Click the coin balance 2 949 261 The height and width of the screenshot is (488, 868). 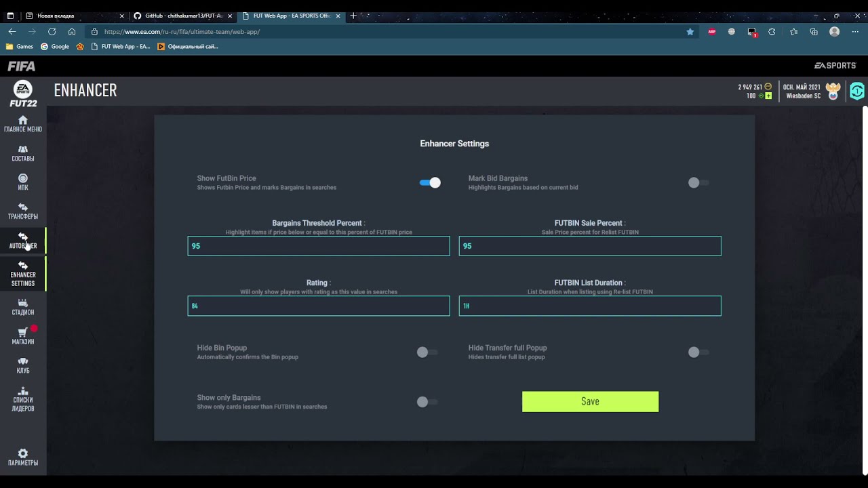[x=751, y=87]
